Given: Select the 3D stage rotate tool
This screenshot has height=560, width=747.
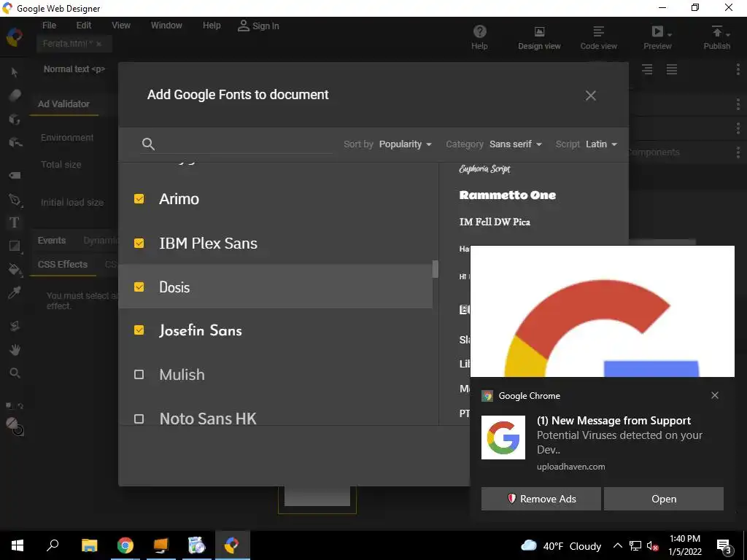Looking at the screenshot, I should pos(15,326).
